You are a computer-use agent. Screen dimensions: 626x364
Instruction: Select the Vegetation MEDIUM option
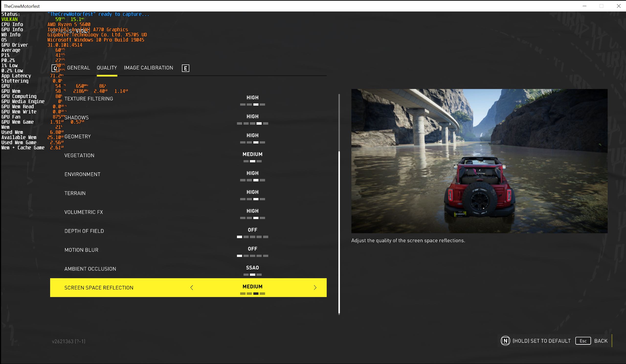click(252, 154)
